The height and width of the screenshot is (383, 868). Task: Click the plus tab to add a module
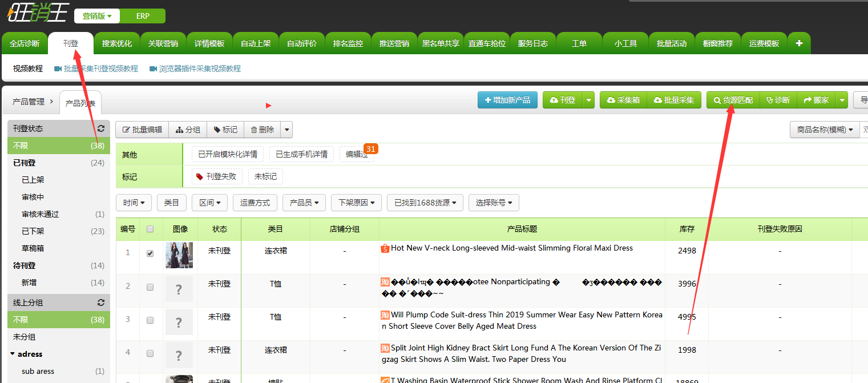click(x=799, y=43)
